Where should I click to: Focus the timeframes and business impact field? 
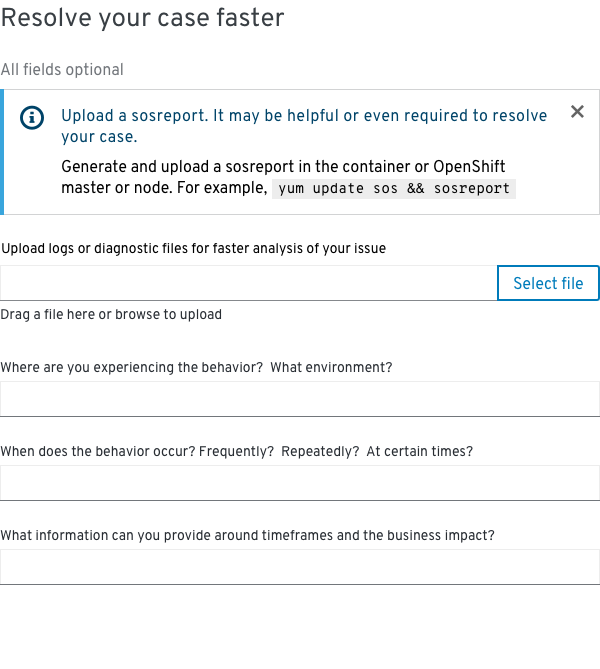point(300,567)
